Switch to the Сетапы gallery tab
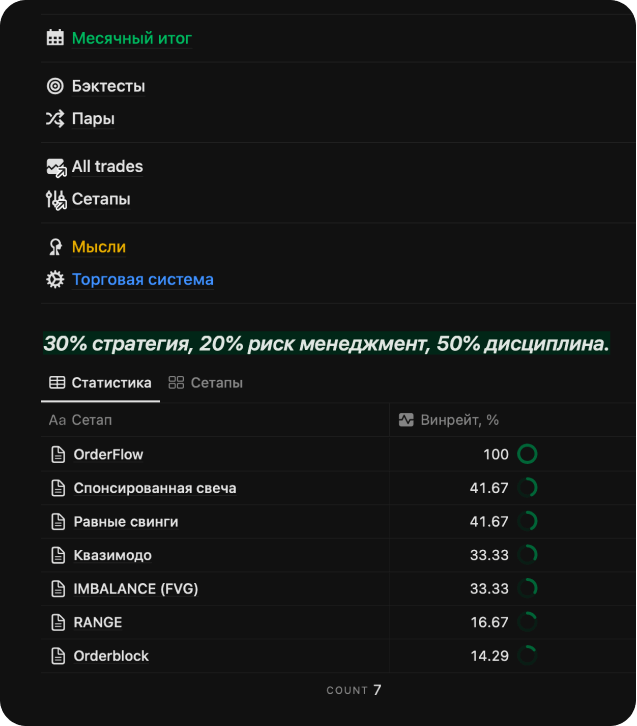This screenshot has width=637, height=726. (206, 382)
